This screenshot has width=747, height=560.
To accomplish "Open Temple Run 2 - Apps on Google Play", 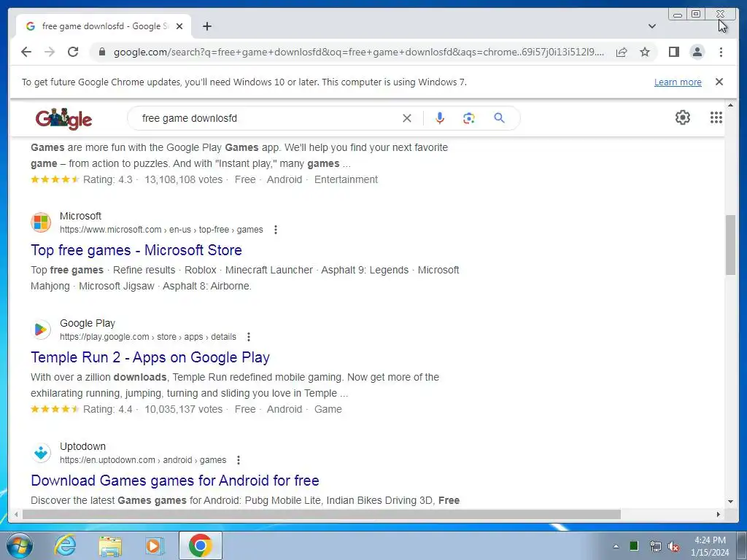I will 150,357.
